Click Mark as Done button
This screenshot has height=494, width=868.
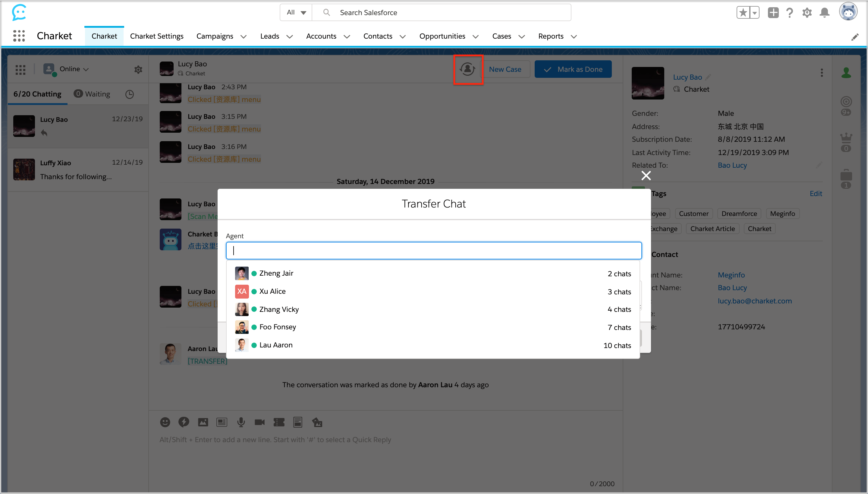coord(573,69)
